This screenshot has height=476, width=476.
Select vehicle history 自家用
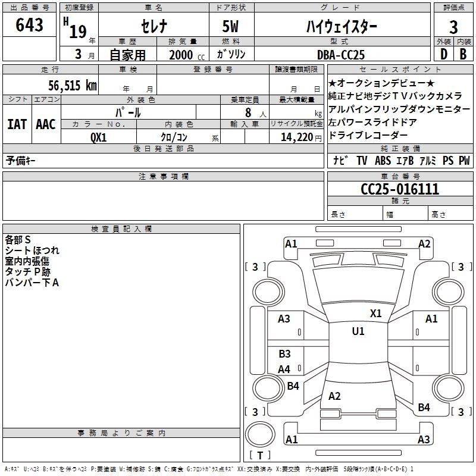[127, 55]
